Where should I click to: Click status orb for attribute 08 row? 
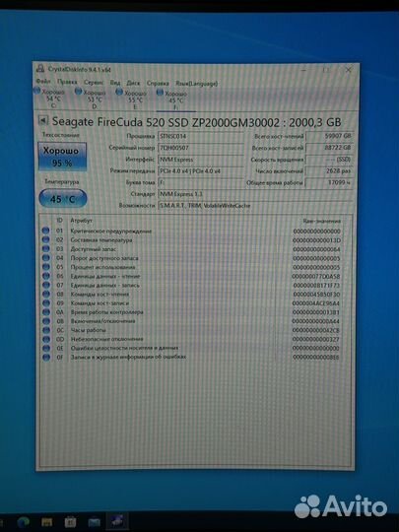(x=45, y=294)
